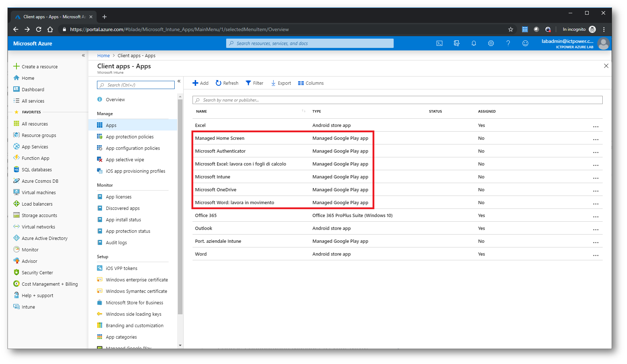Viewport: 627px width, 364px height.
Task: Send feedback via smiley icon
Action: tap(525, 43)
